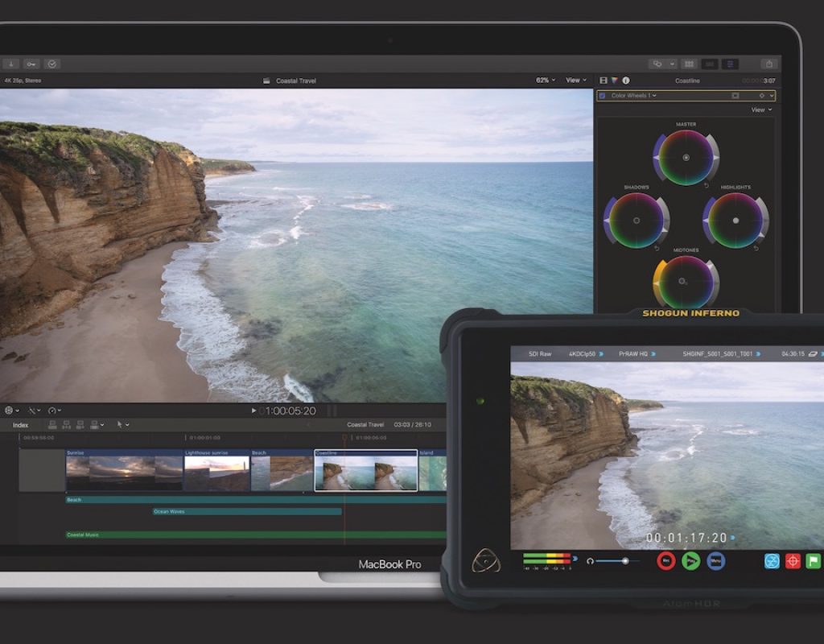This screenshot has width=824, height=644.
Task: Open the viewer zoom 62% dropdown
Action: pos(546,80)
